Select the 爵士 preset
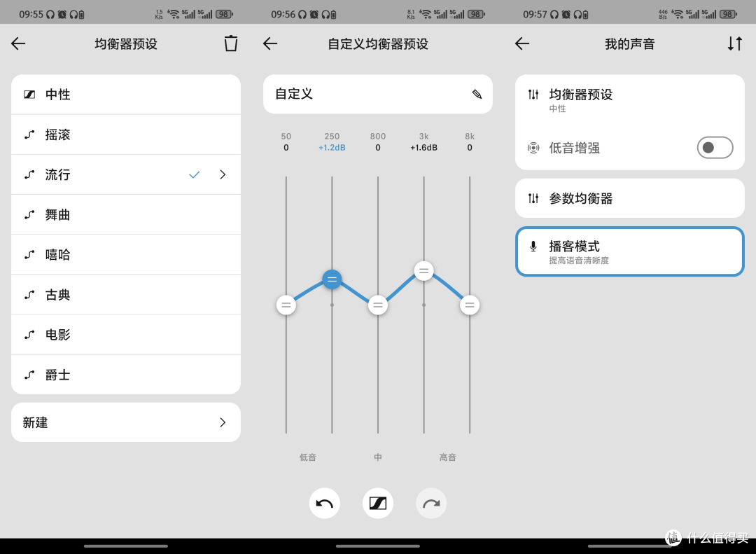 click(126, 375)
